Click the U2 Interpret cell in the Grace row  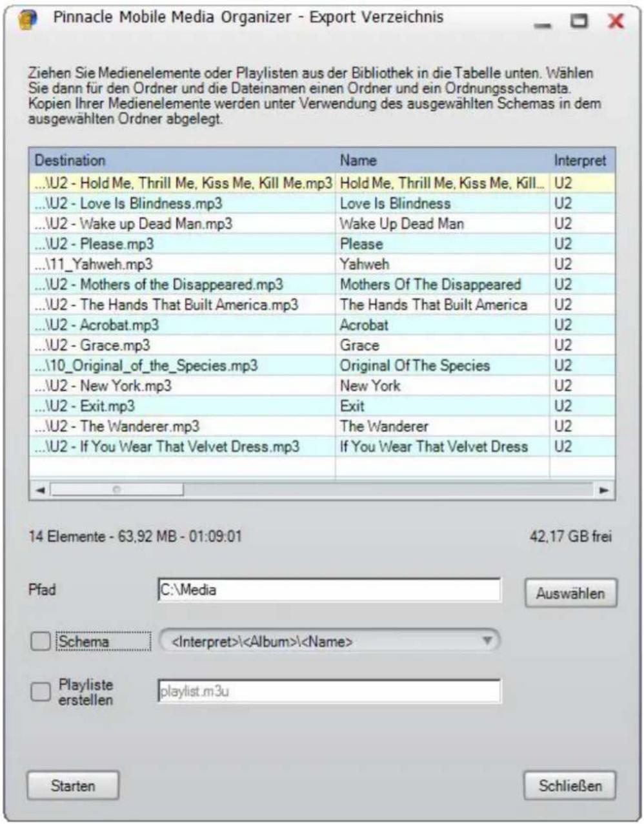tap(582, 345)
